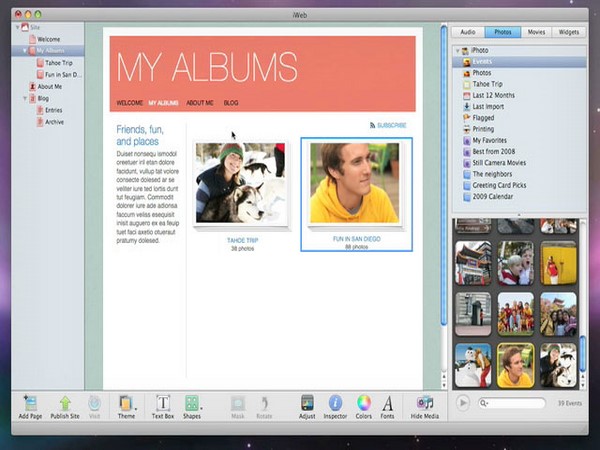The height and width of the screenshot is (450, 600).
Task: Switch to the Movies media tab
Action: 536,32
